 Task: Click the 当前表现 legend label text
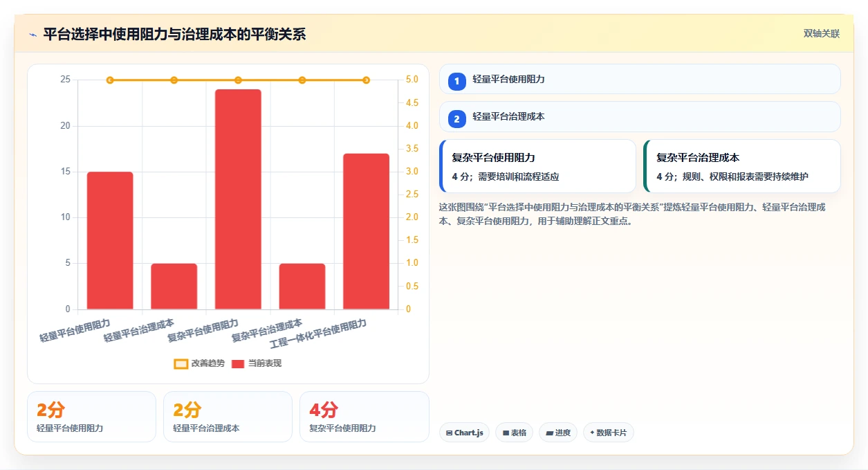[265, 363]
